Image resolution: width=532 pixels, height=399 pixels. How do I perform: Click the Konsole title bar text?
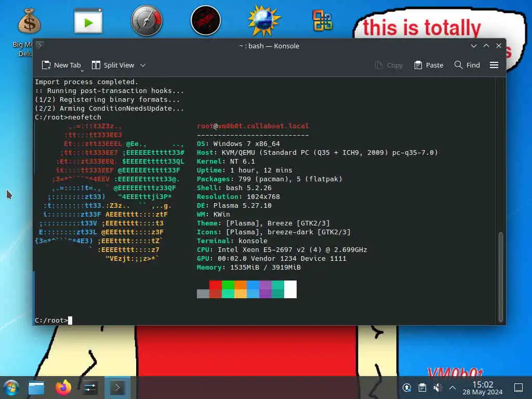pyautogui.click(x=269, y=46)
